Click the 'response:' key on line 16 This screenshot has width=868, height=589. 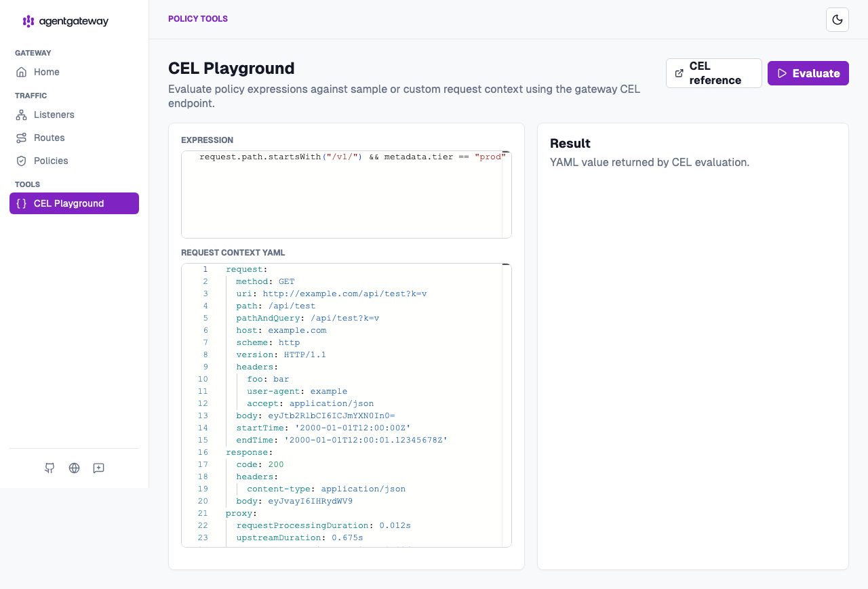pos(250,452)
